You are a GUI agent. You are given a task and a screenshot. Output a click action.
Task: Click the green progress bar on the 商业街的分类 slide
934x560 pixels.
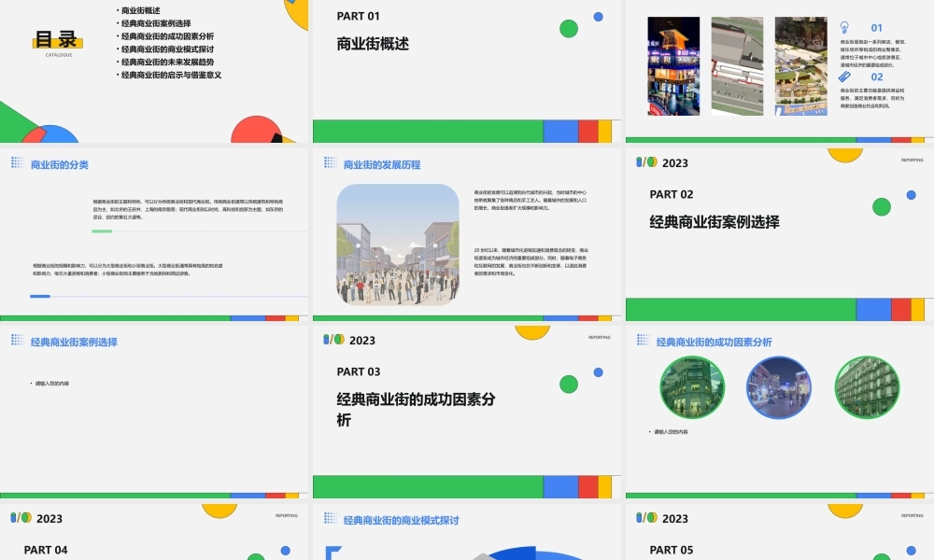[102, 231]
